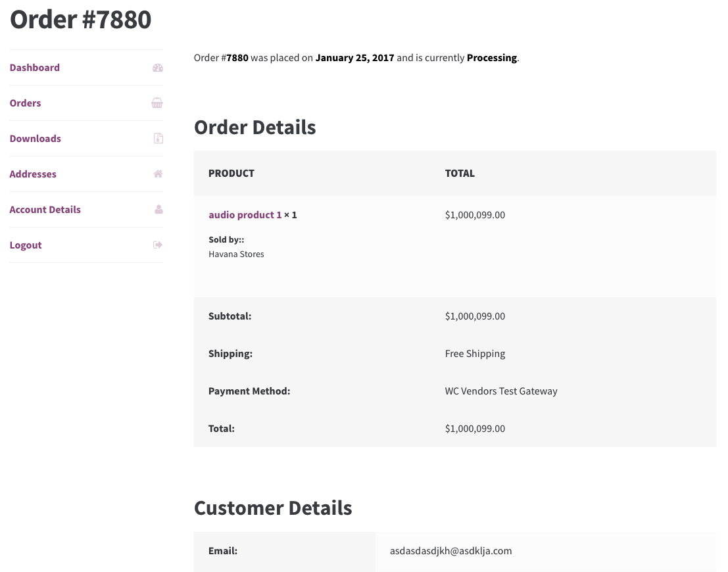Open the Addresses menu item
This screenshot has height=572, width=728.
(x=33, y=174)
